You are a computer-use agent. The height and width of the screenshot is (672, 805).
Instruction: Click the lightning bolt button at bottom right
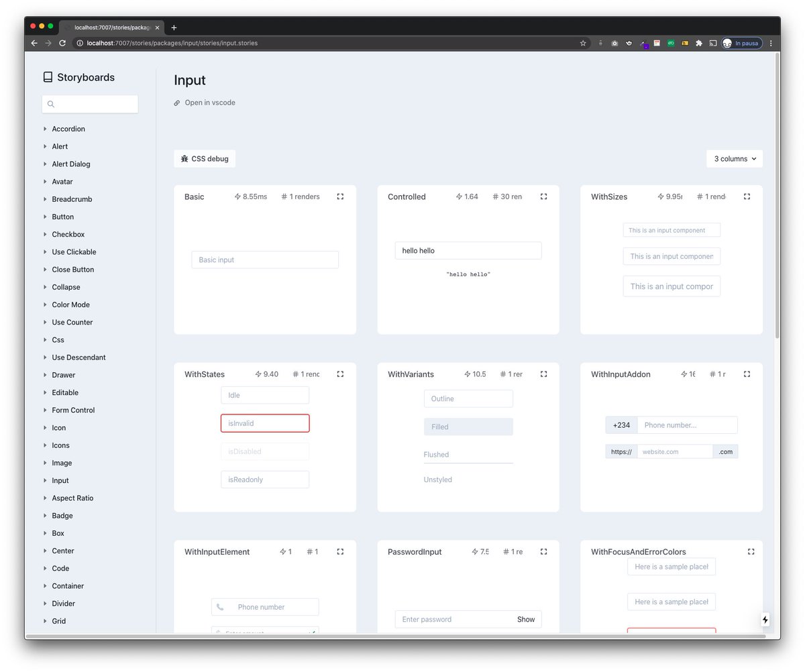(x=765, y=620)
